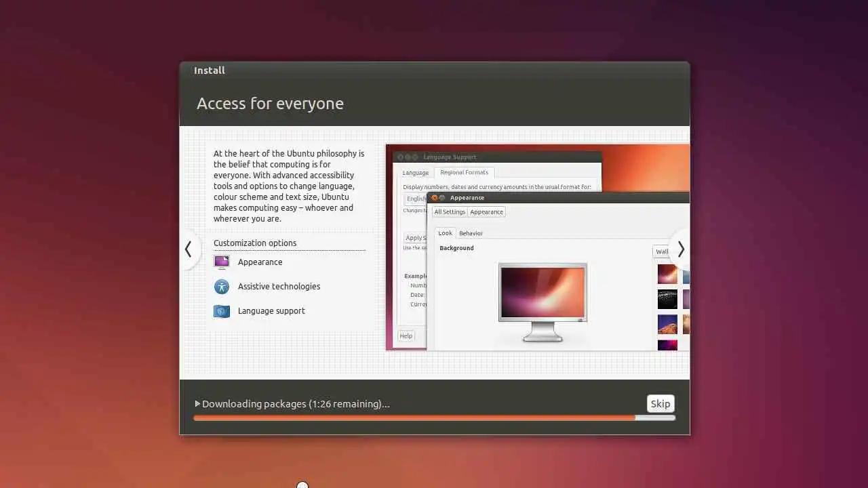Open the Look tab in Appearance window
The height and width of the screenshot is (488, 868).
coord(445,233)
